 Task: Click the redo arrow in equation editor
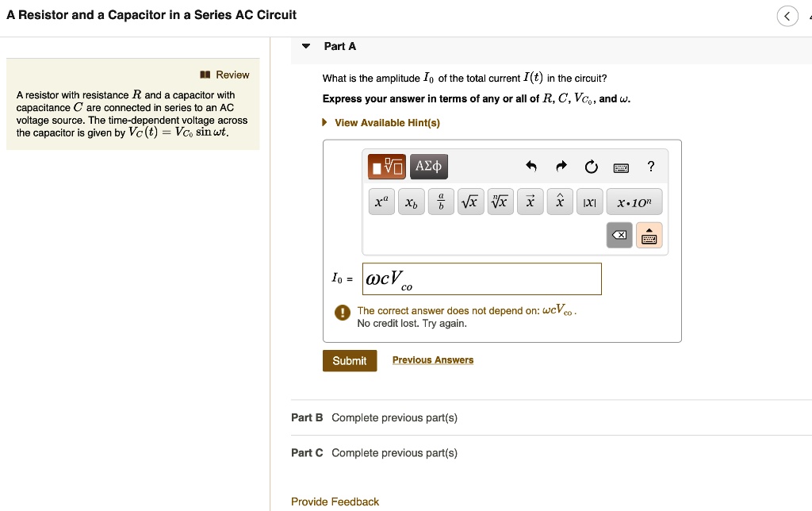pyautogui.click(x=561, y=167)
